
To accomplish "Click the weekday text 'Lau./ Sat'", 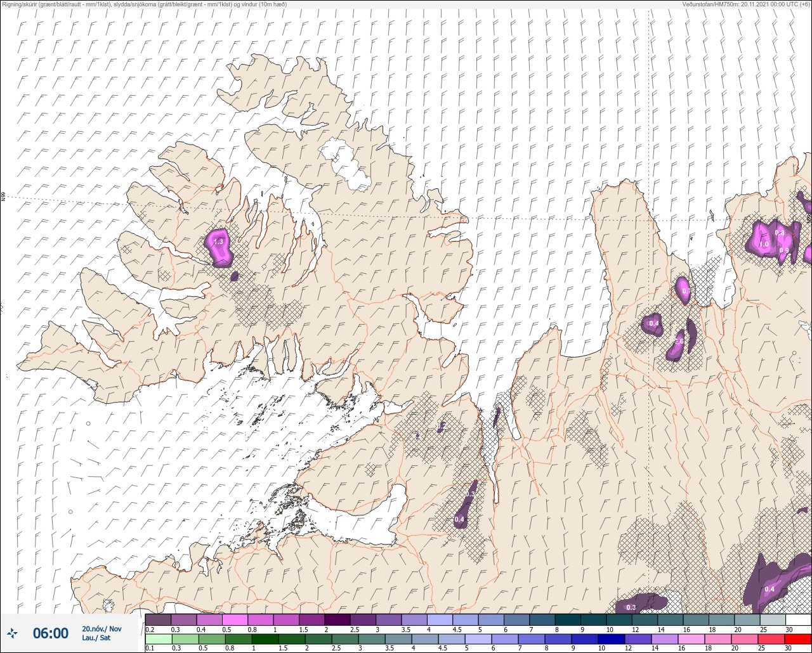I will click(x=96, y=638).
